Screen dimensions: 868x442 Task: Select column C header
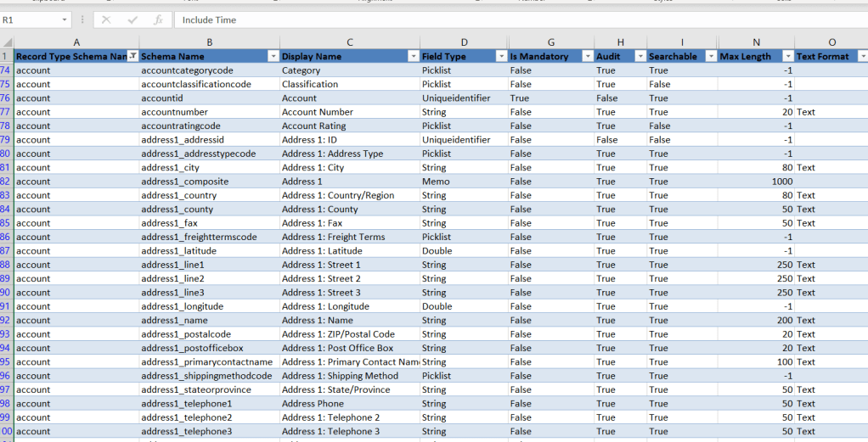pyautogui.click(x=349, y=42)
